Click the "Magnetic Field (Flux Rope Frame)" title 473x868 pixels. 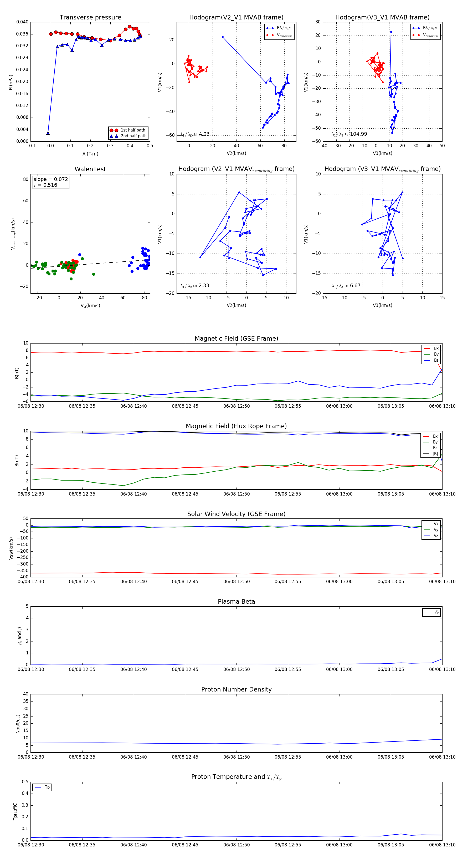(236, 426)
